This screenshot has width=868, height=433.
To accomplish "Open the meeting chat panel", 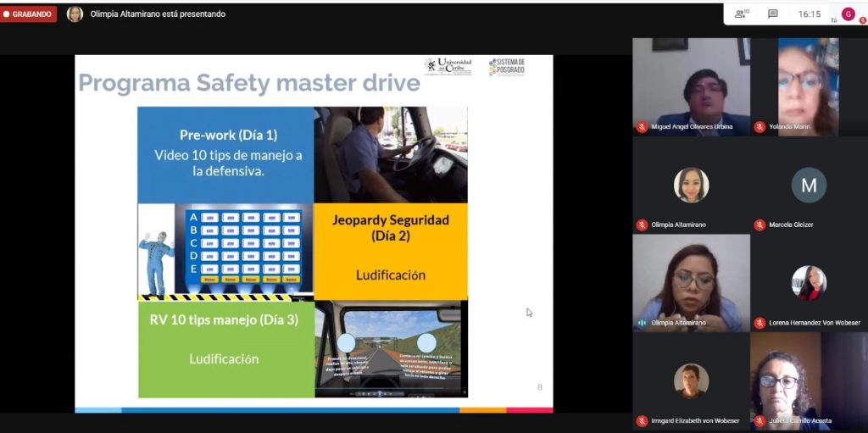I will 772,14.
